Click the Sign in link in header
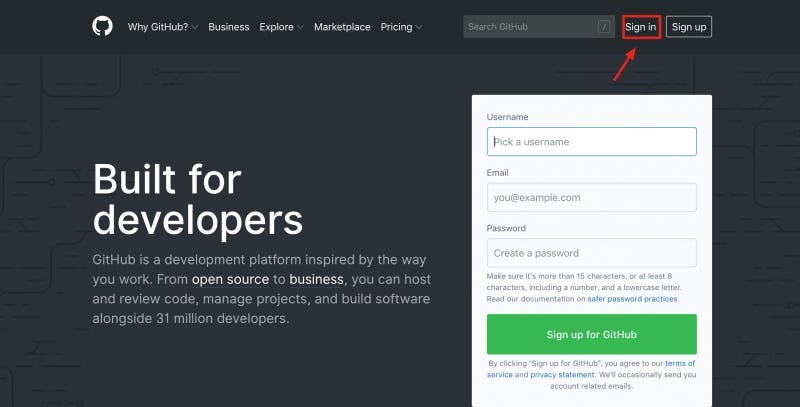Screen dimensions: 800x407 [x=641, y=27]
